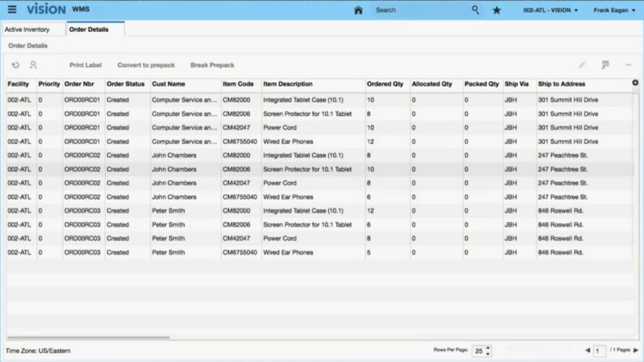
Task: Open favorites star icon
Action: (x=496, y=10)
